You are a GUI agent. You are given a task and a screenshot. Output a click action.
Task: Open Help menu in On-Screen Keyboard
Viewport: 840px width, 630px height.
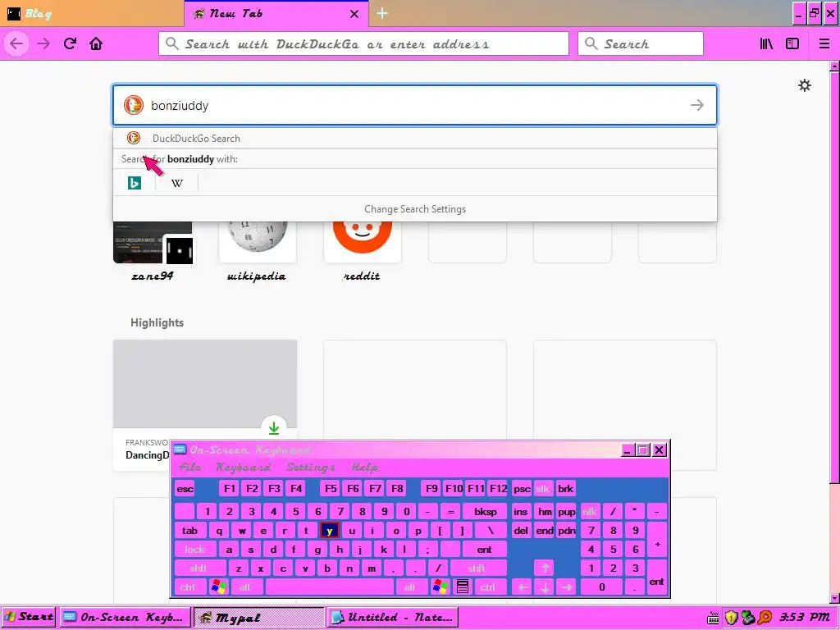[x=364, y=467]
